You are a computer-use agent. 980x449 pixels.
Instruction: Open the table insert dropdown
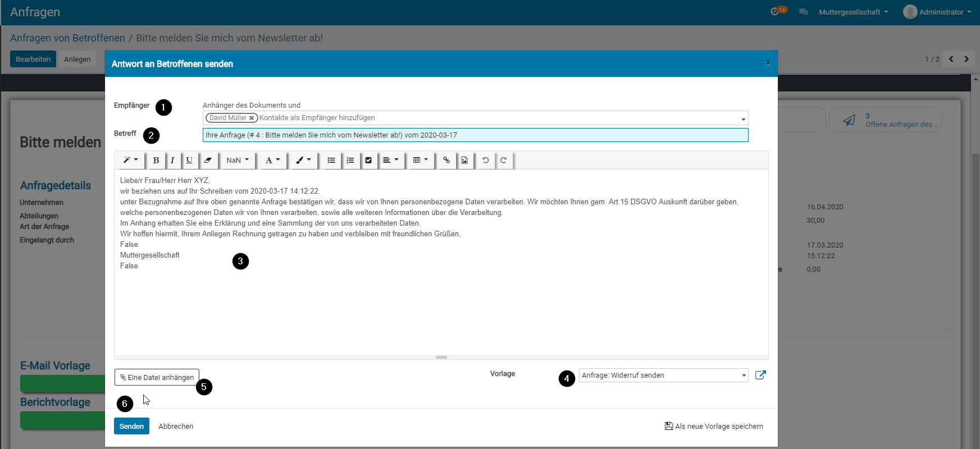click(420, 161)
